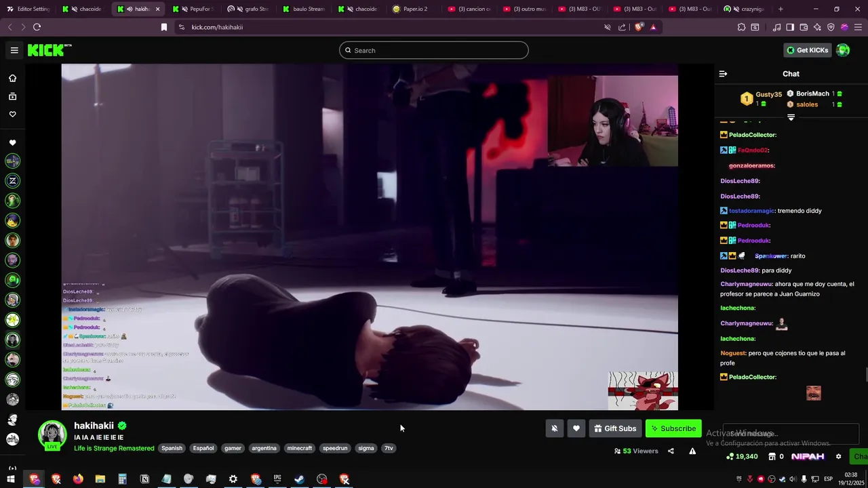Screen dimensions: 868x488
Task: Click the hakihakii channel name
Action: click(94, 426)
